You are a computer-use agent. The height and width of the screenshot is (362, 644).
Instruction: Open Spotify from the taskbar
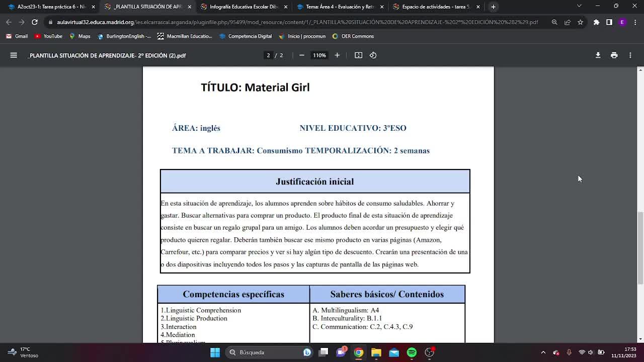(x=412, y=352)
